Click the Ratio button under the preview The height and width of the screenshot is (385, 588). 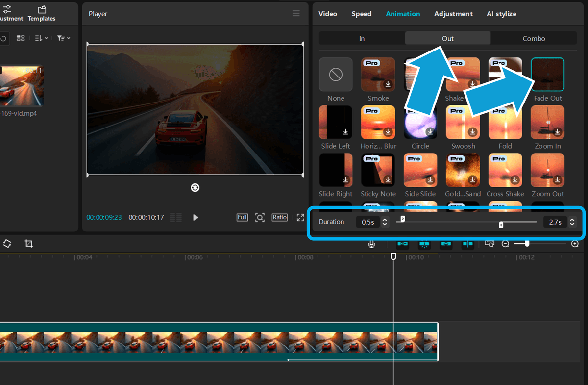279,217
